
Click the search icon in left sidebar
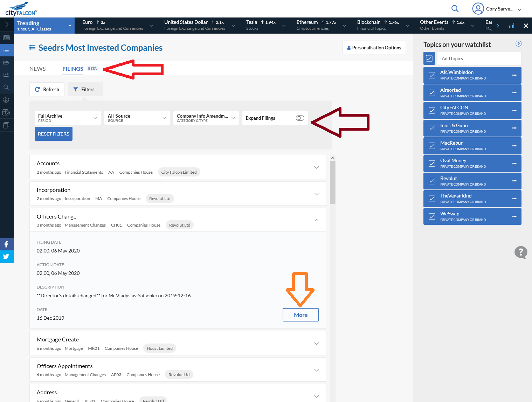(x=6, y=87)
